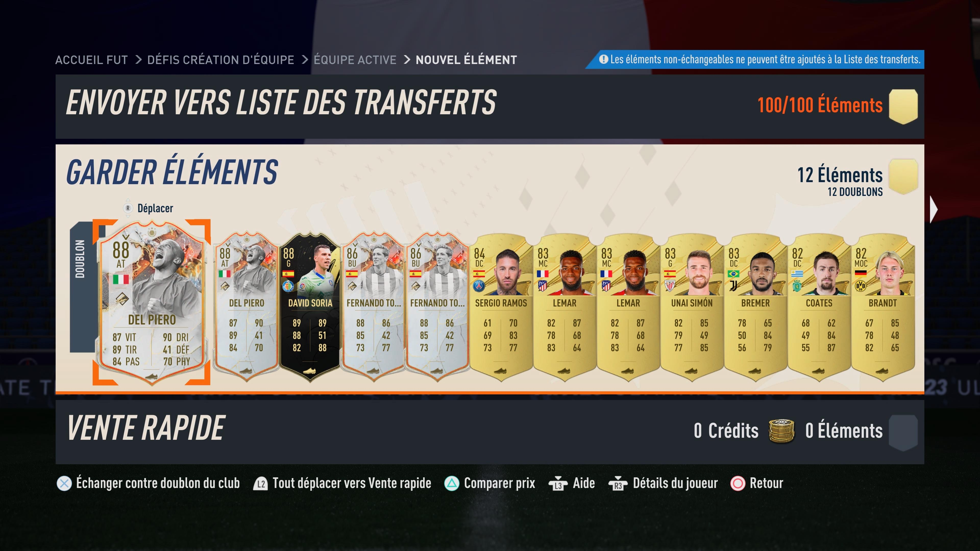Screen dimensions: 980x551
Task: Click the circle Retour icon
Action: pyautogui.click(x=738, y=484)
